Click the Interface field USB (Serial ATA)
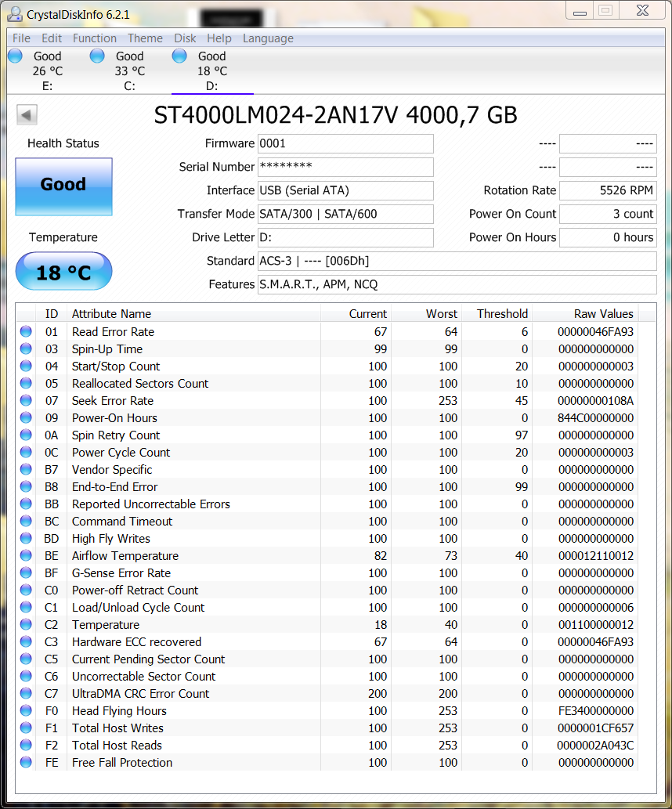672x809 pixels. tap(345, 190)
